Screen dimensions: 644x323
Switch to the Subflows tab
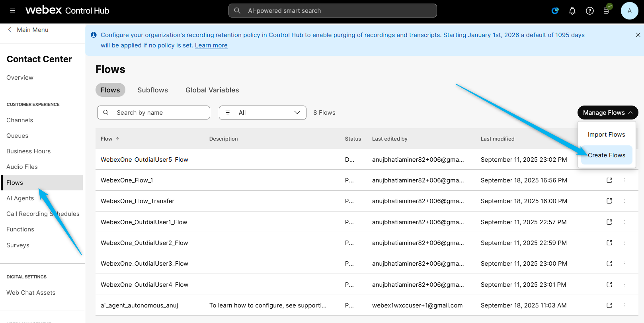[152, 90]
